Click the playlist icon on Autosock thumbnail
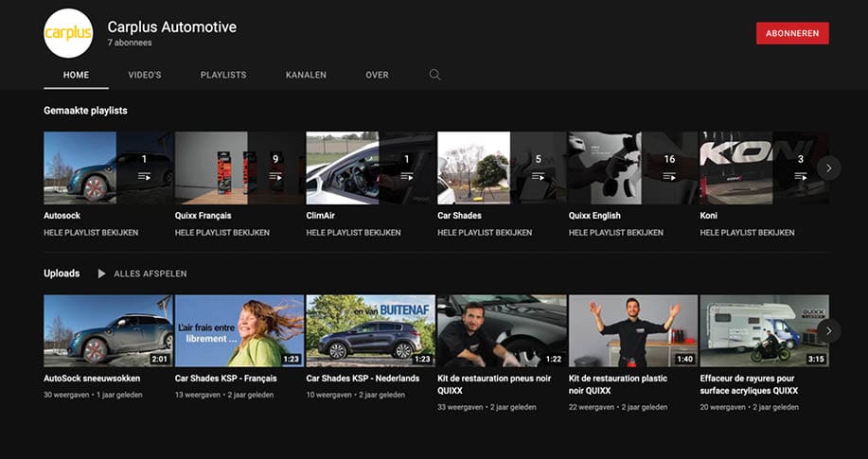 (144, 177)
